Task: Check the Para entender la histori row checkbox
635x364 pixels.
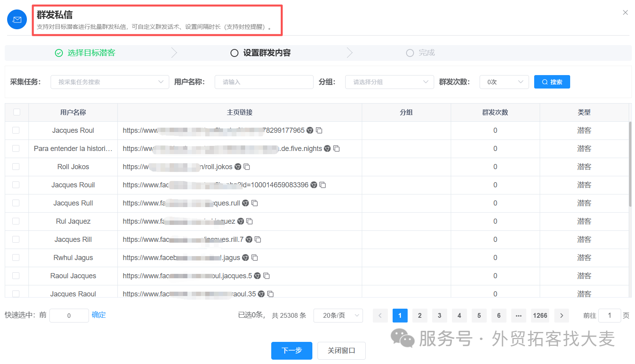Action: [16, 149]
